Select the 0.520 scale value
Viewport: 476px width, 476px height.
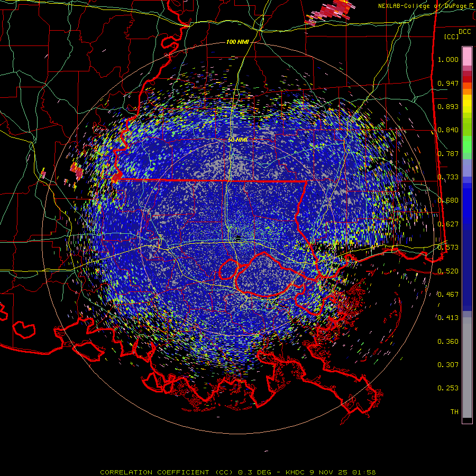point(448,271)
